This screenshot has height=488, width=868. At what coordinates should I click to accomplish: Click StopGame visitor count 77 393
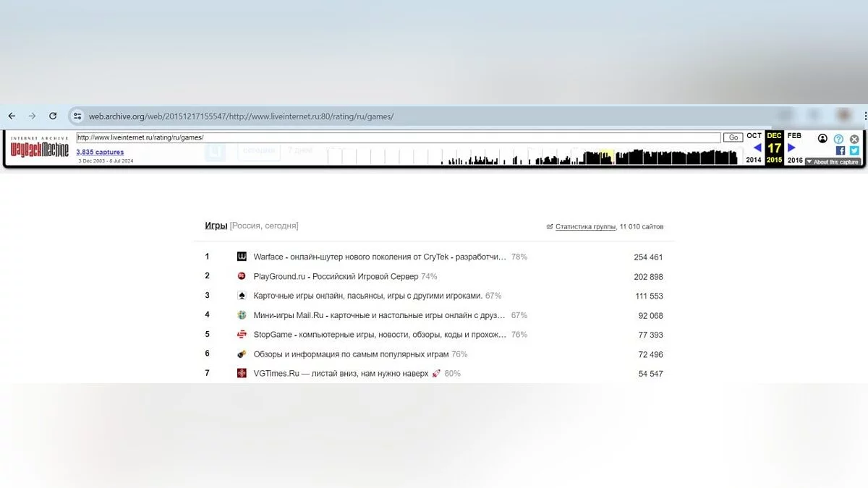click(650, 335)
